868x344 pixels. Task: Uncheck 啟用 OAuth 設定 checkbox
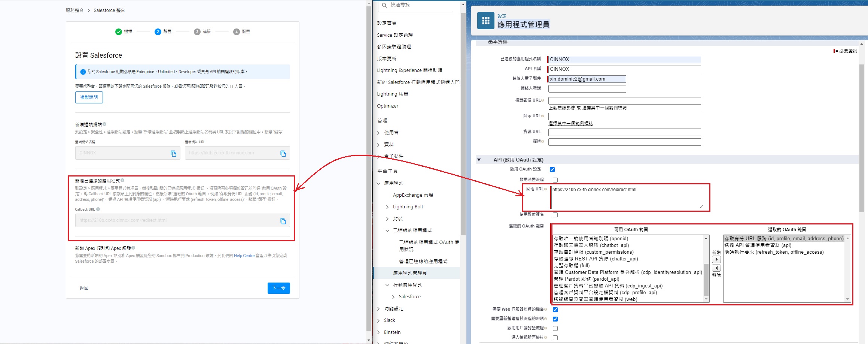coord(552,169)
